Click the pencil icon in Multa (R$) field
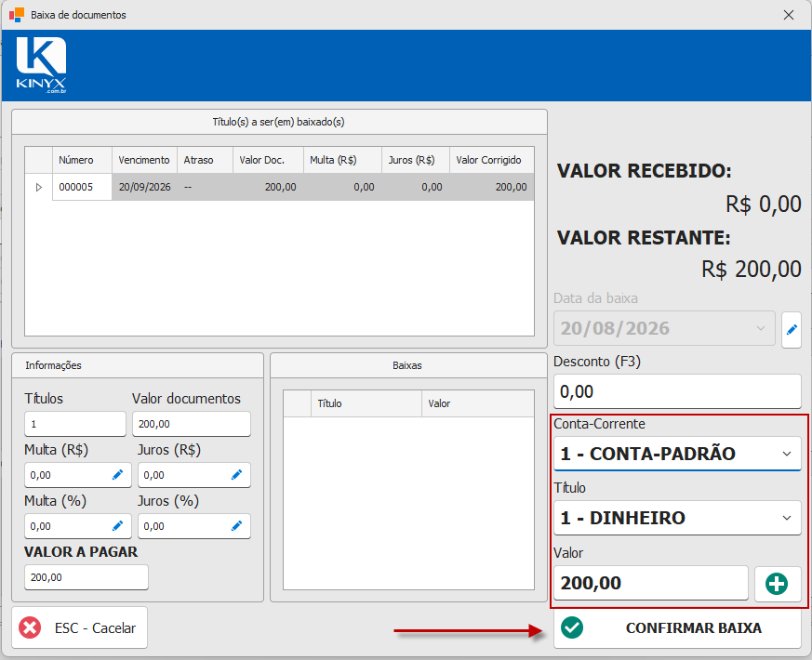 click(117, 475)
